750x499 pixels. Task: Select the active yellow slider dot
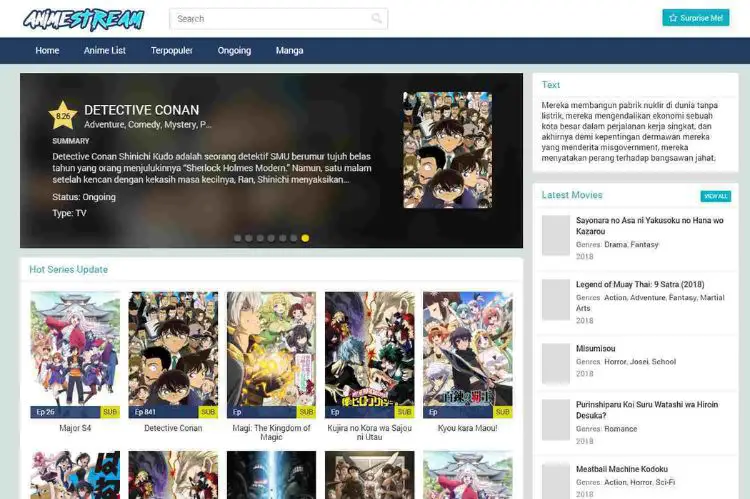[305, 238]
